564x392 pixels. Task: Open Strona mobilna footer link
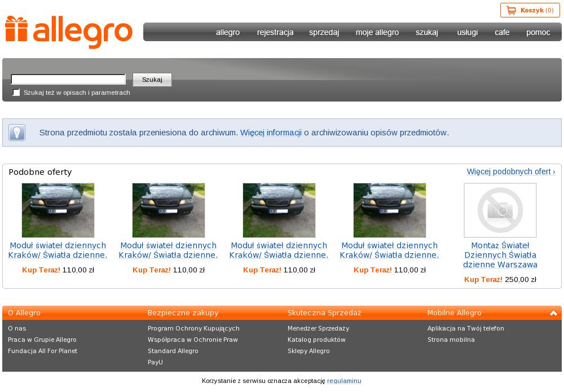pyautogui.click(x=451, y=340)
